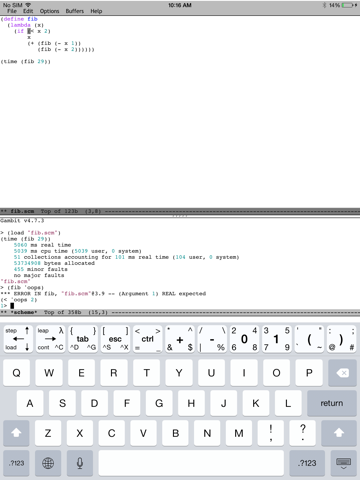Viewport: 360px width, 480px height.
Task: Tap the backspace delete key
Action: 342,373
